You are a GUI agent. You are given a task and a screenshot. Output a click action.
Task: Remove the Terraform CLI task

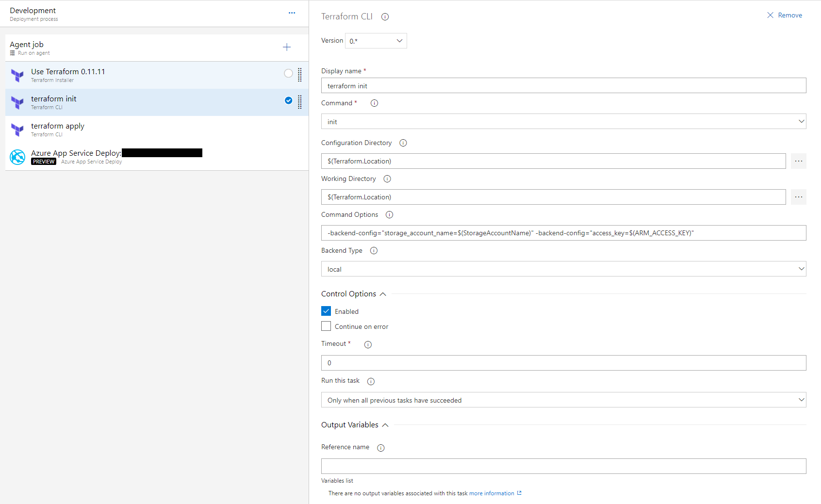[x=784, y=16]
